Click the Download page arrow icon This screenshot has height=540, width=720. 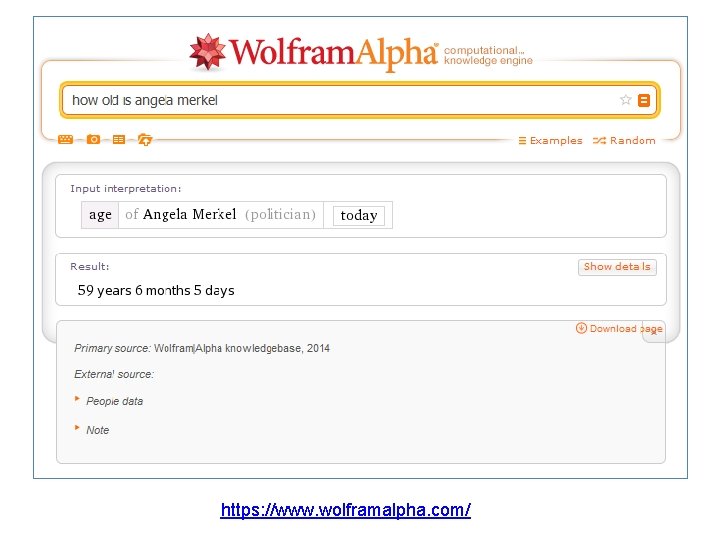point(581,328)
